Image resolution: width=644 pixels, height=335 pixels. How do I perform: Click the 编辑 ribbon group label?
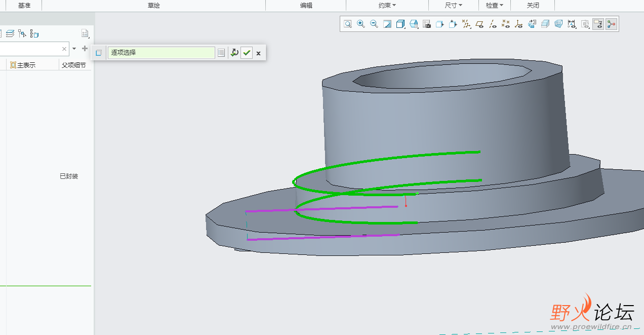tap(306, 6)
